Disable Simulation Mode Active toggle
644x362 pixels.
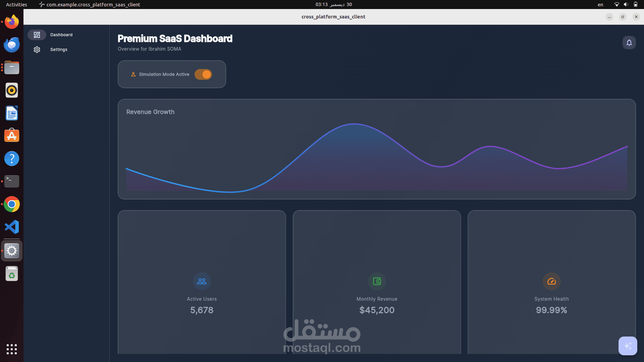click(203, 74)
